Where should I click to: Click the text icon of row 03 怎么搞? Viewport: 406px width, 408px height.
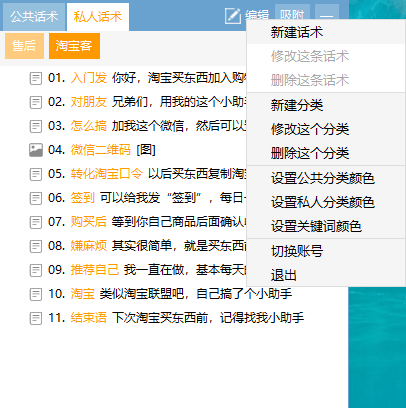36,126
